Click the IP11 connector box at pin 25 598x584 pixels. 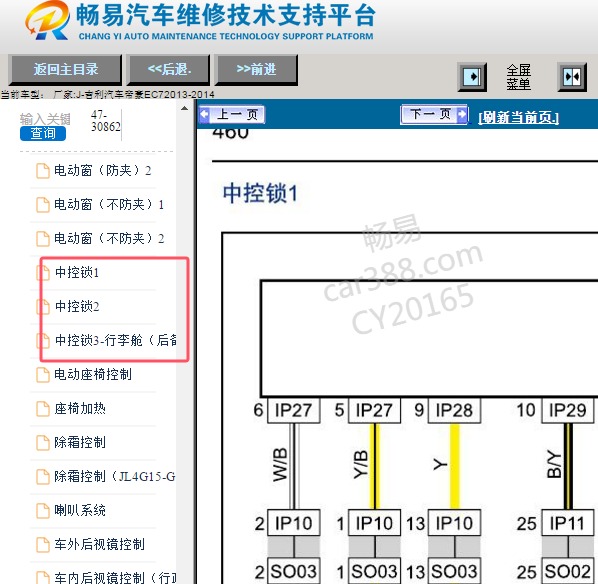pos(567,523)
